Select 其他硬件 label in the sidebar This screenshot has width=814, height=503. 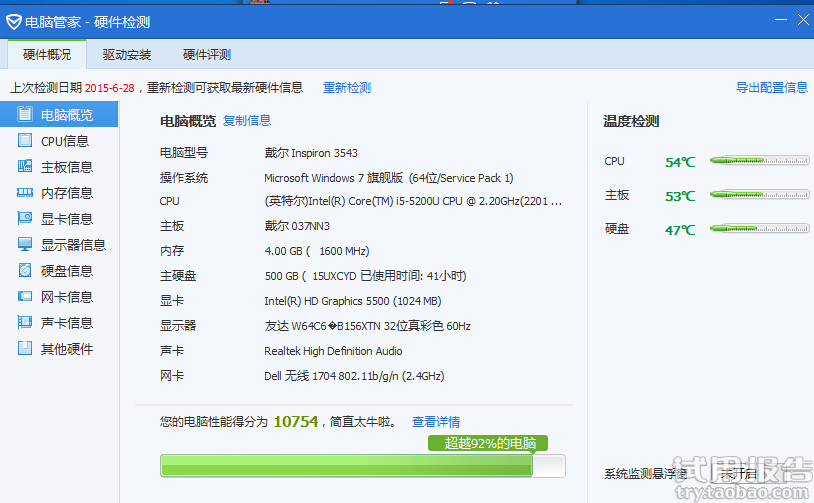67,349
